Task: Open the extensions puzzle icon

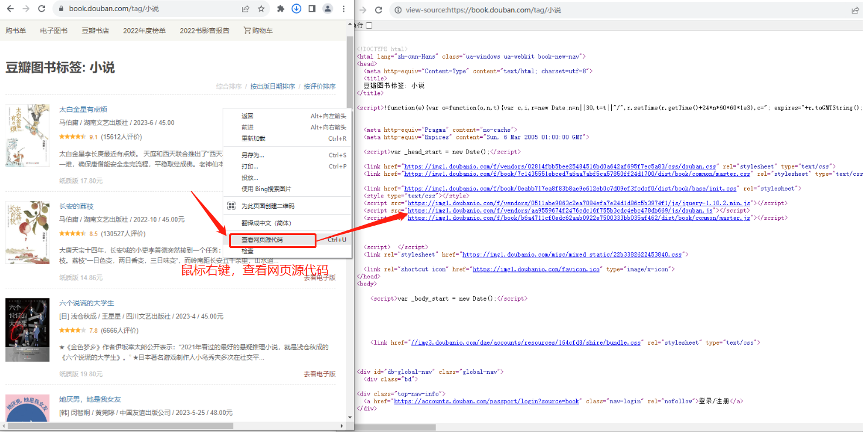Action: pos(281,9)
